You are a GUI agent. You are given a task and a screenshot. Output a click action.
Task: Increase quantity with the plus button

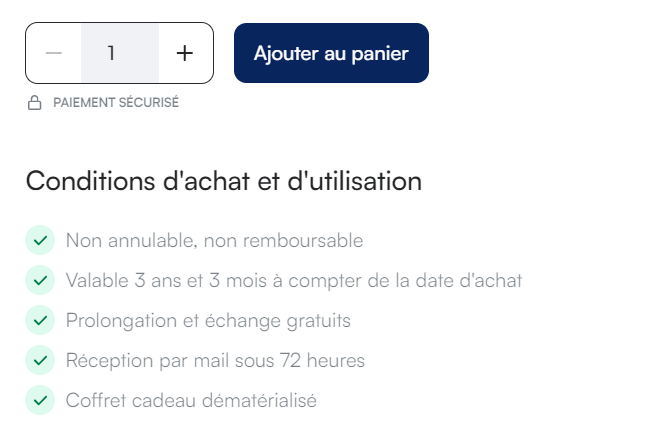(x=185, y=53)
